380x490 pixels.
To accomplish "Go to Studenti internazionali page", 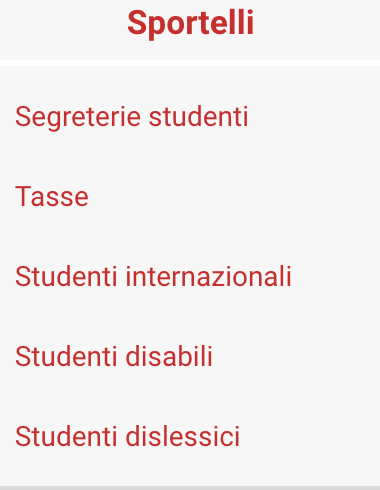I will pyautogui.click(x=153, y=277).
